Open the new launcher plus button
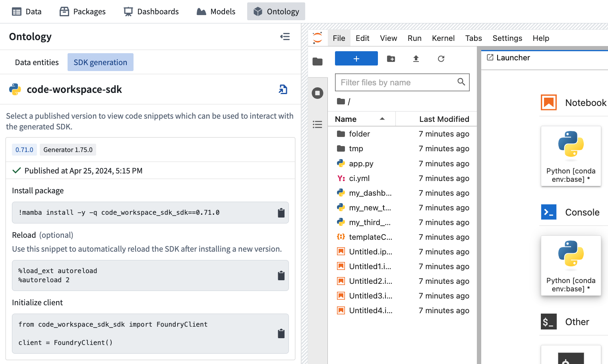The image size is (608, 364). 356,58
